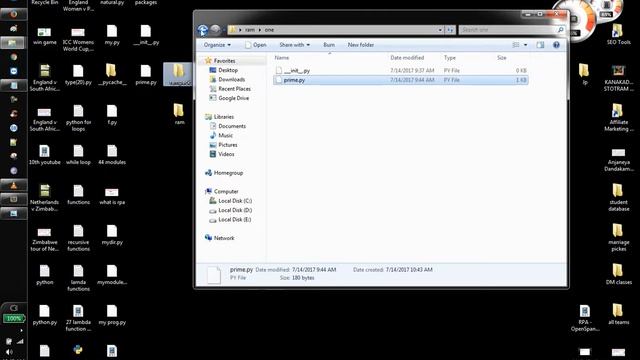640x360 pixels.
Task: Select the 'all teams' folder on the desktop
Action: coord(618,314)
